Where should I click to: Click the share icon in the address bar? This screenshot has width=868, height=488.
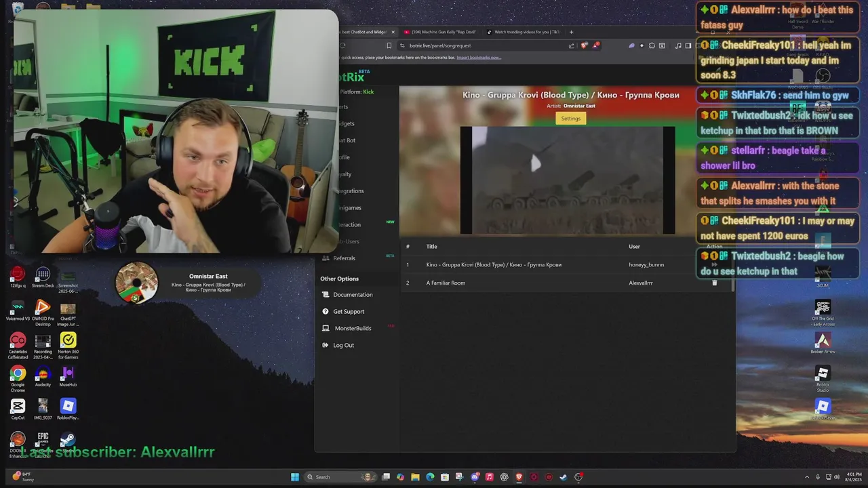pyautogui.click(x=571, y=45)
